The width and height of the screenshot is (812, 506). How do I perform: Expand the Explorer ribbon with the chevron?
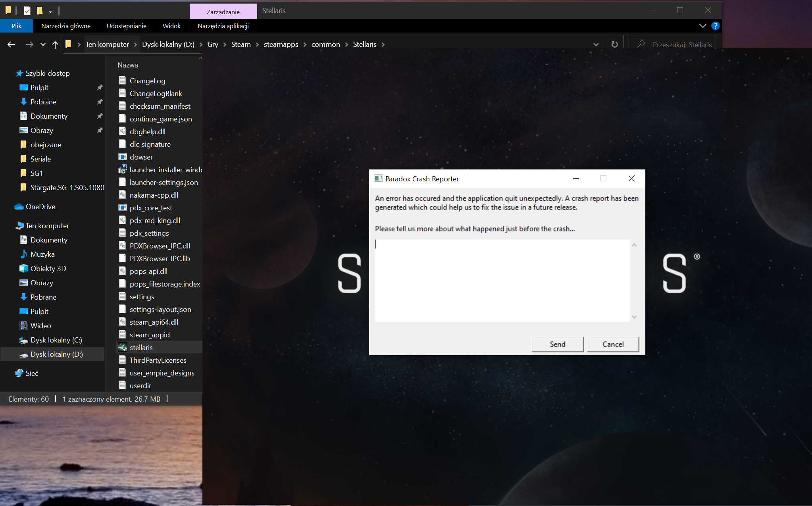point(702,26)
